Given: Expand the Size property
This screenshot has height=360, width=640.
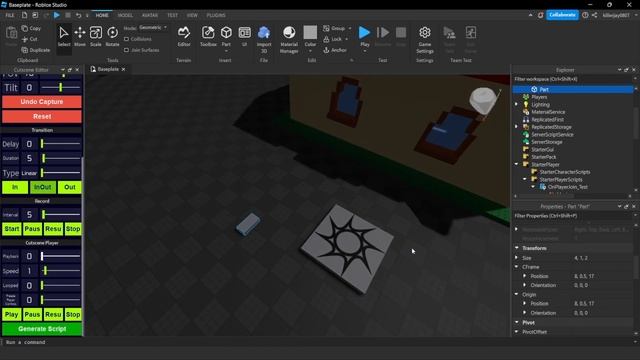Looking at the screenshot, I should coord(517,258).
